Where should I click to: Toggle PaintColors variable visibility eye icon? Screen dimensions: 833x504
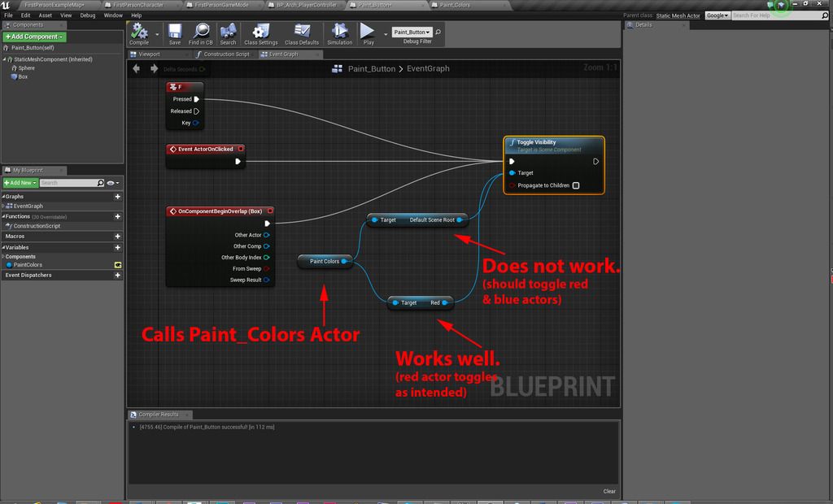(118, 265)
